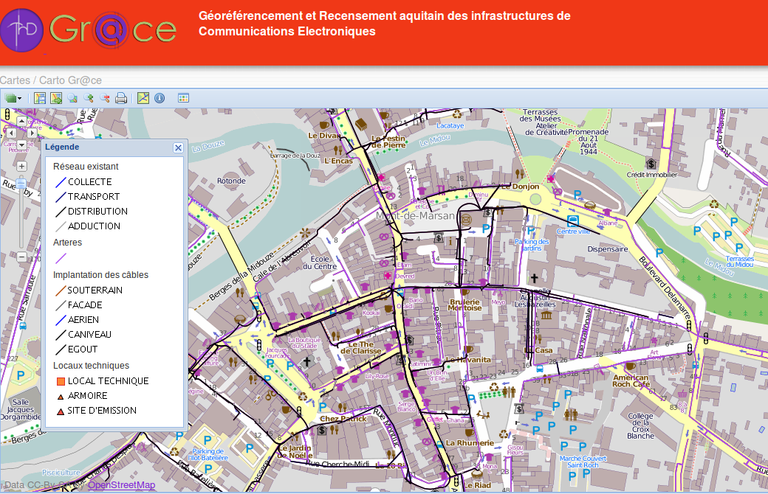Click the map export icon with green arrow
The image size is (768, 494).
[56, 98]
